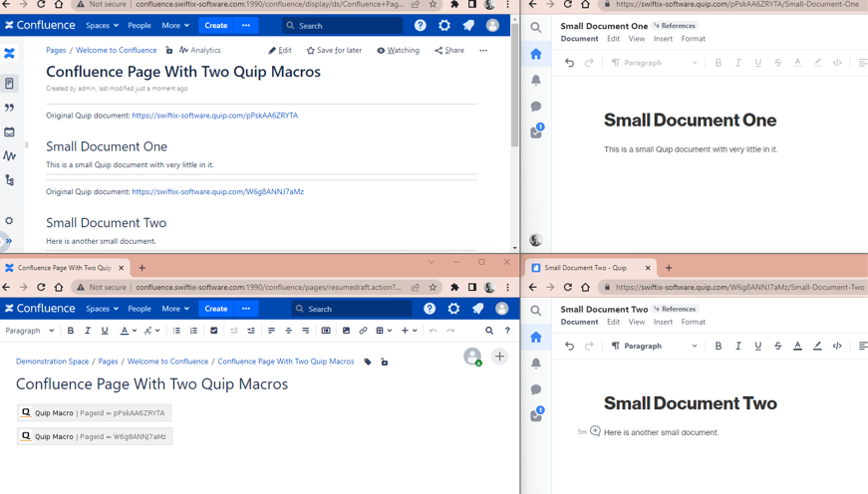
Task: Open text color dropdown arrow in Confluence editor
Action: pos(134,331)
